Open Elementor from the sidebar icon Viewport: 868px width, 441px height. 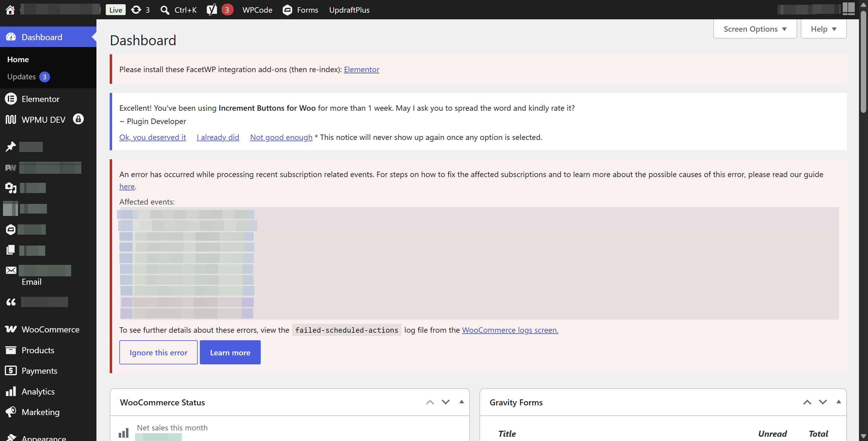[11, 99]
